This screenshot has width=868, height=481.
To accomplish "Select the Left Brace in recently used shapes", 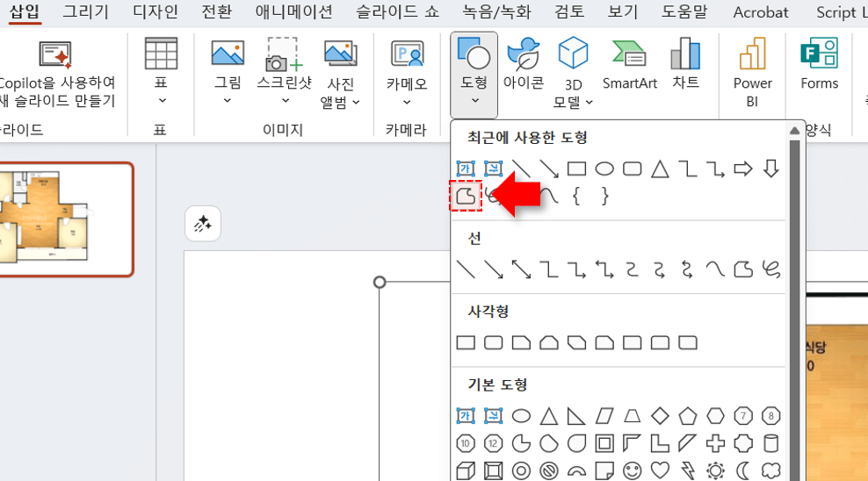I will 576,196.
